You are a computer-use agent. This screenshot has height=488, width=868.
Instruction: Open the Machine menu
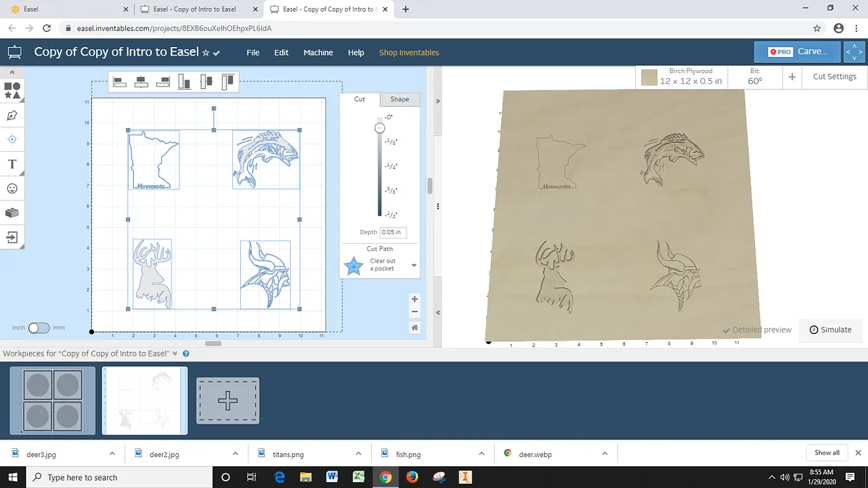coord(318,53)
